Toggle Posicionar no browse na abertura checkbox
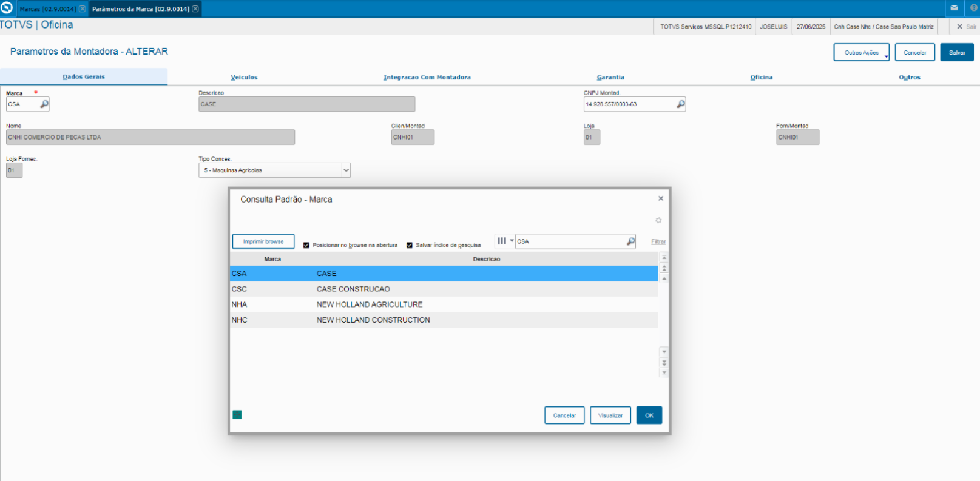The width and height of the screenshot is (980, 481). coord(306,246)
